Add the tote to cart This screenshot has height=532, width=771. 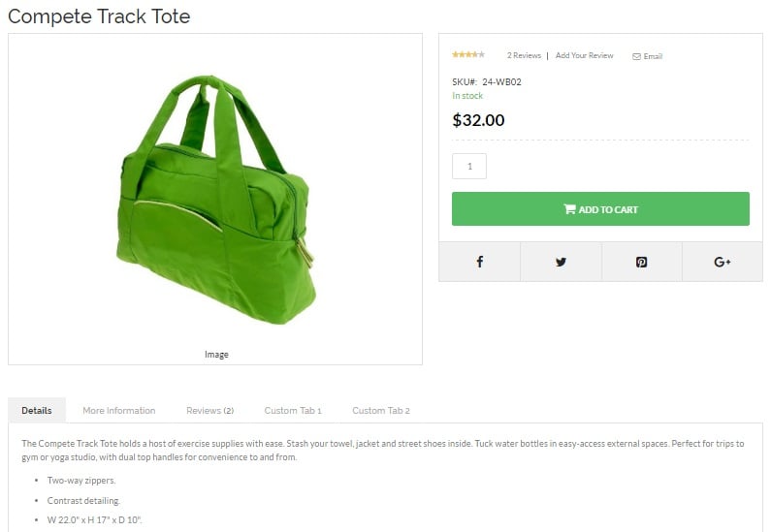click(600, 208)
